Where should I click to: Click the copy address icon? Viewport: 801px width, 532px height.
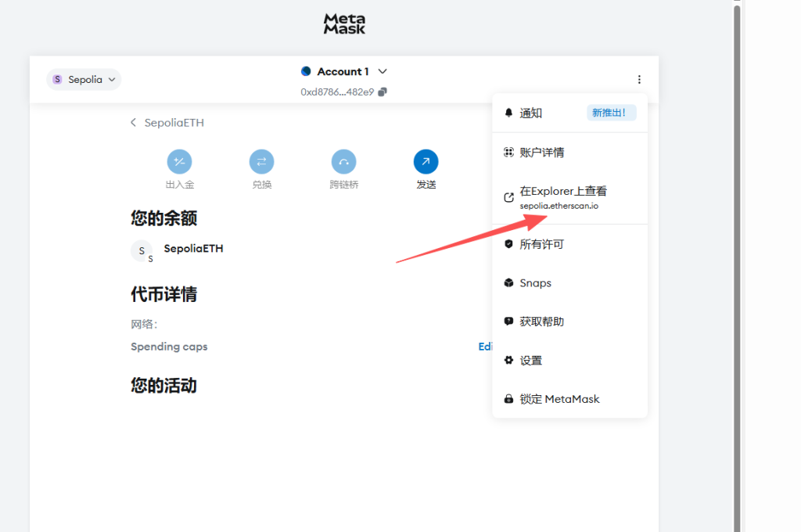point(383,92)
